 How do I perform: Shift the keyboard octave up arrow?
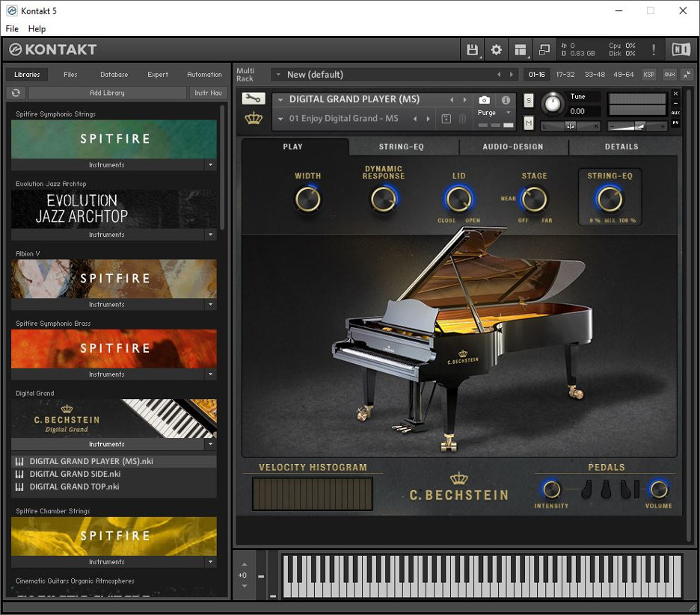coord(245,565)
